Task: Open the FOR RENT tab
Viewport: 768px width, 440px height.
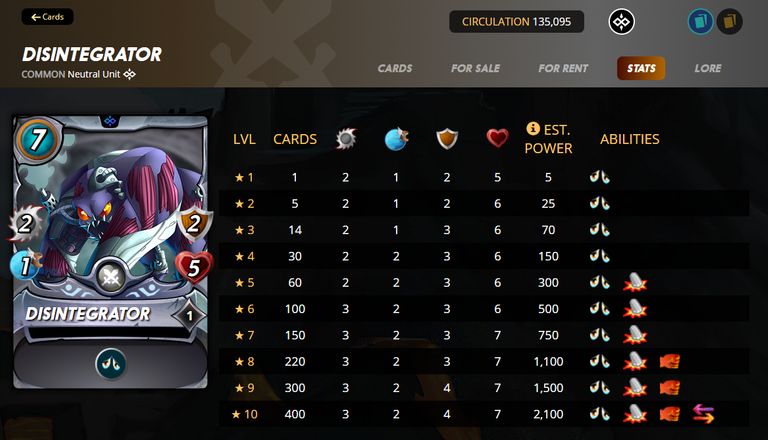Action: coord(563,69)
